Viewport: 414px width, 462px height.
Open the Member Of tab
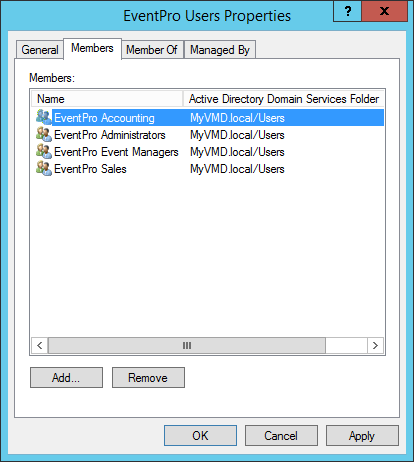click(152, 50)
